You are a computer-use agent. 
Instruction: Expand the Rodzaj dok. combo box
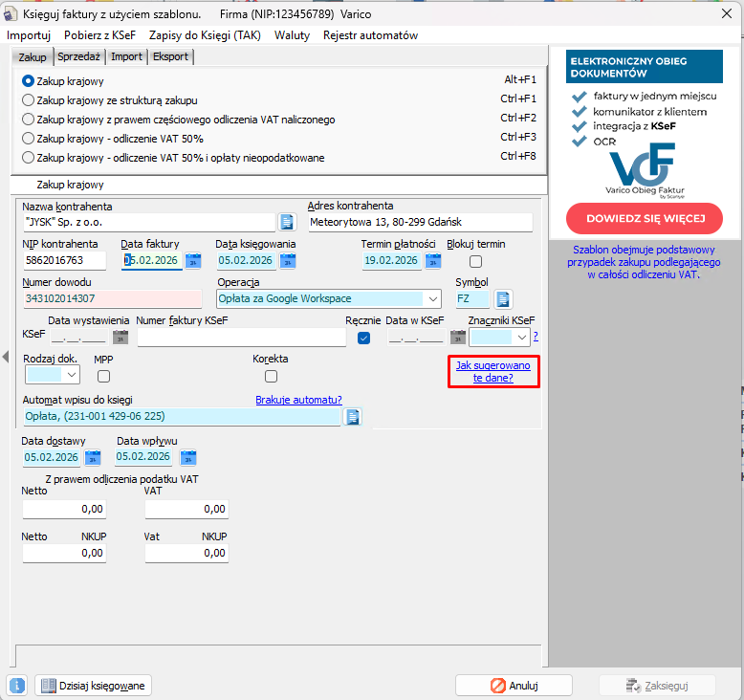[74, 376]
